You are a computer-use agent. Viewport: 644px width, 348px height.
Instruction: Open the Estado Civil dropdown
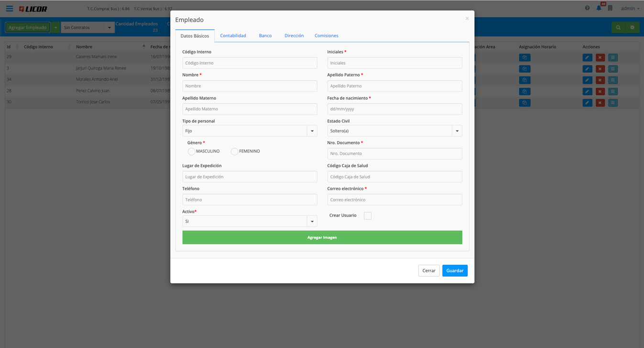click(457, 131)
